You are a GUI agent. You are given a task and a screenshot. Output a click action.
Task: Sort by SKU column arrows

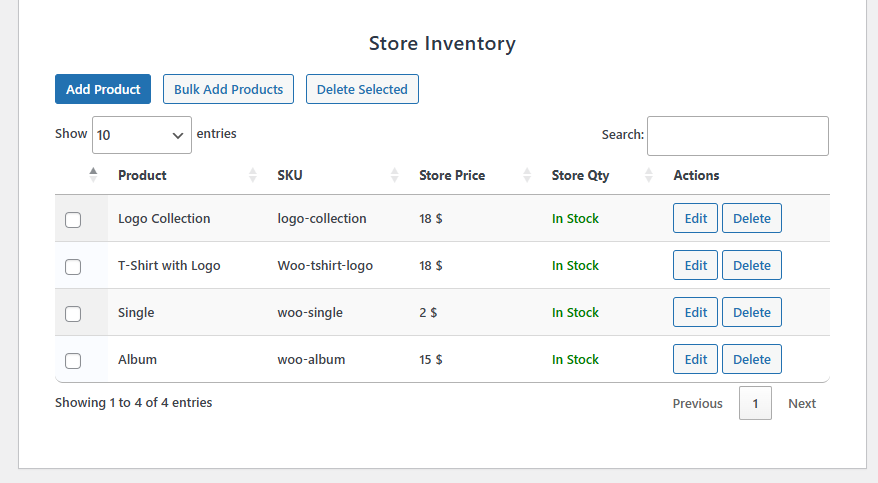pyautogui.click(x=395, y=175)
